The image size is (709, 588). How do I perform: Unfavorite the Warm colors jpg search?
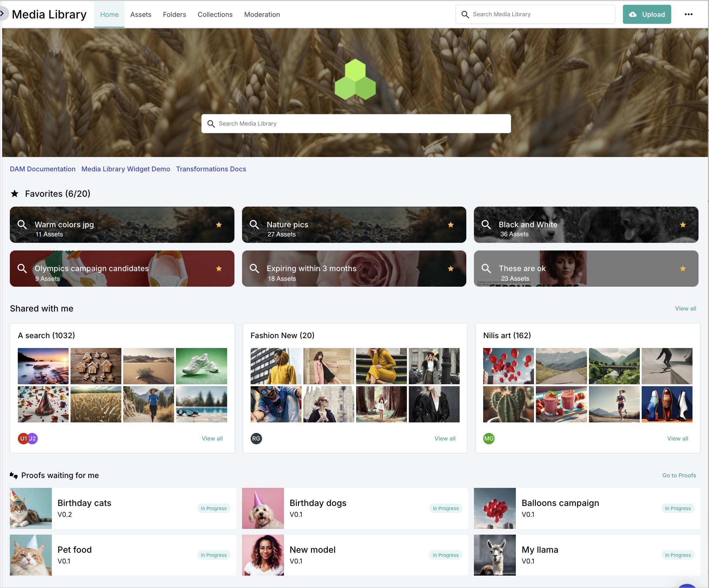tap(219, 225)
